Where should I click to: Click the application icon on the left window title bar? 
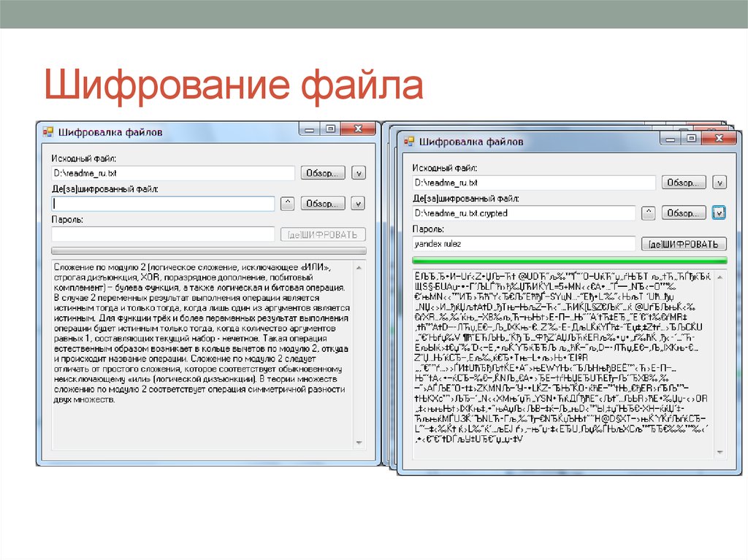coord(48,131)
